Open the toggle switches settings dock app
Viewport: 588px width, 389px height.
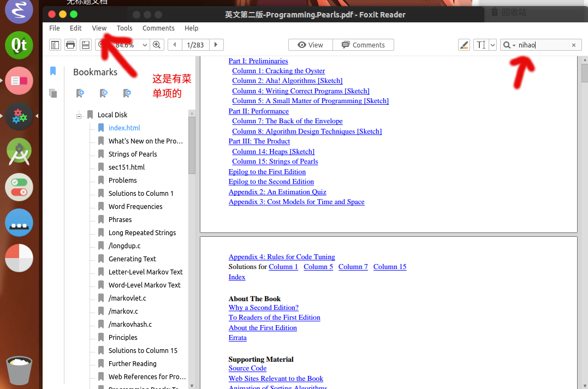point(19,187)
